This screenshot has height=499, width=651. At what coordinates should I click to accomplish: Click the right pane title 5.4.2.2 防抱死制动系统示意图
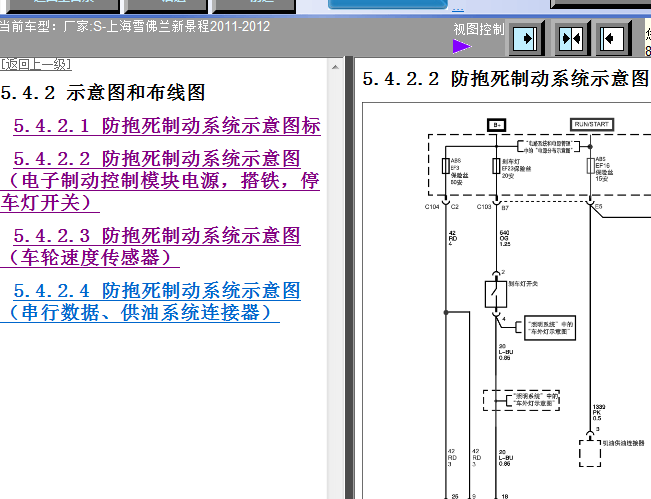pyautogui.click(x=505, y=79)
